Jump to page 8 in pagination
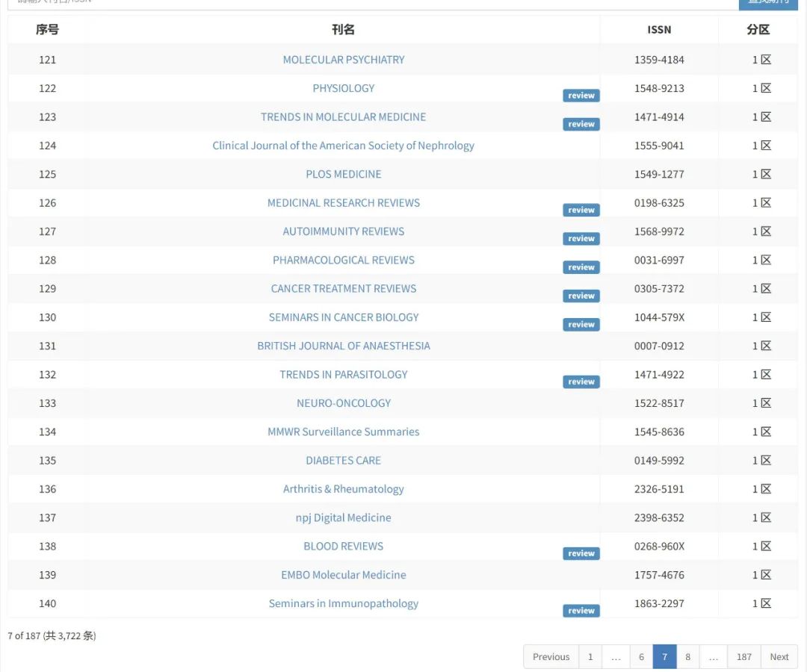The width and height of the screenshot is (807, 672). tap(687, 657)
